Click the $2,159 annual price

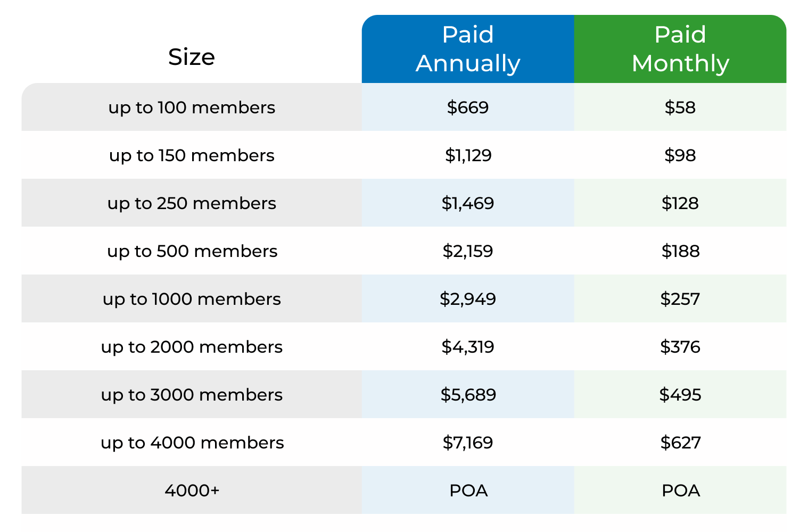click(468, 251)
